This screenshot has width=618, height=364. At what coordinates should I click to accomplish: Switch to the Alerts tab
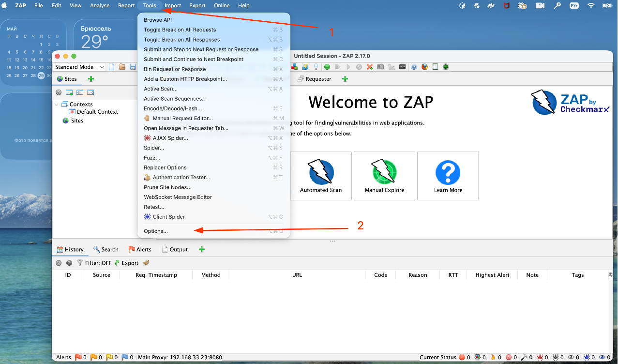point(140,249)
